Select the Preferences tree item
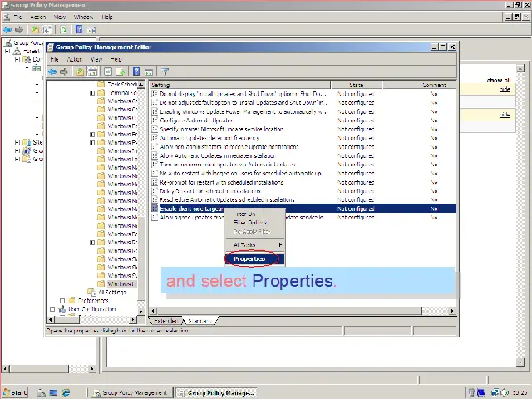The image size is (532, 399). point(93,301)
